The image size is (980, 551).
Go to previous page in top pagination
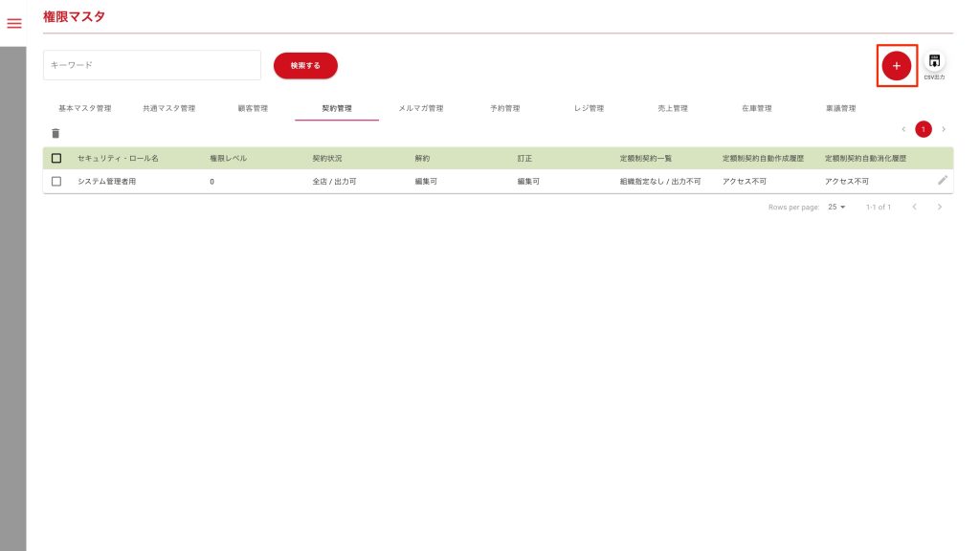pos(903,129)
